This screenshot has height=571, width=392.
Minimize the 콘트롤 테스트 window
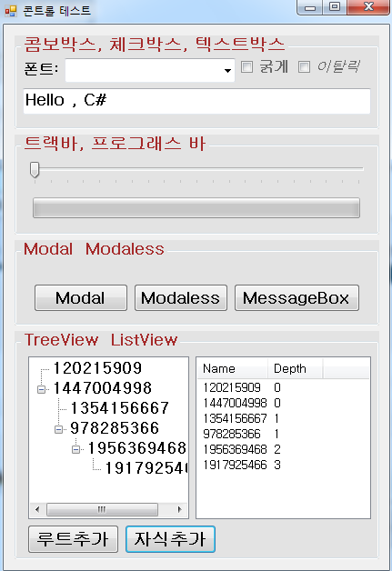click(310, 7)
